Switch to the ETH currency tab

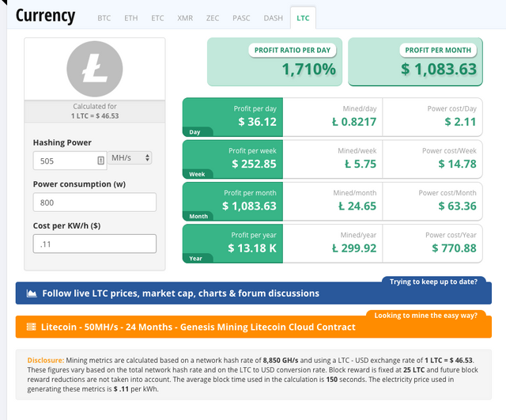click(131, 18)
